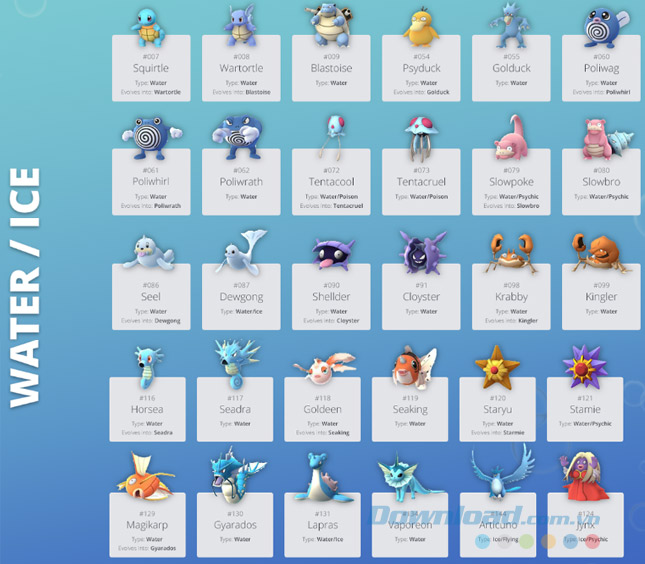Viewport: 645px width, 564px height.
Task: Click Tentacool 'Type: Water/Poison' text
Action: tap(331, 197)
